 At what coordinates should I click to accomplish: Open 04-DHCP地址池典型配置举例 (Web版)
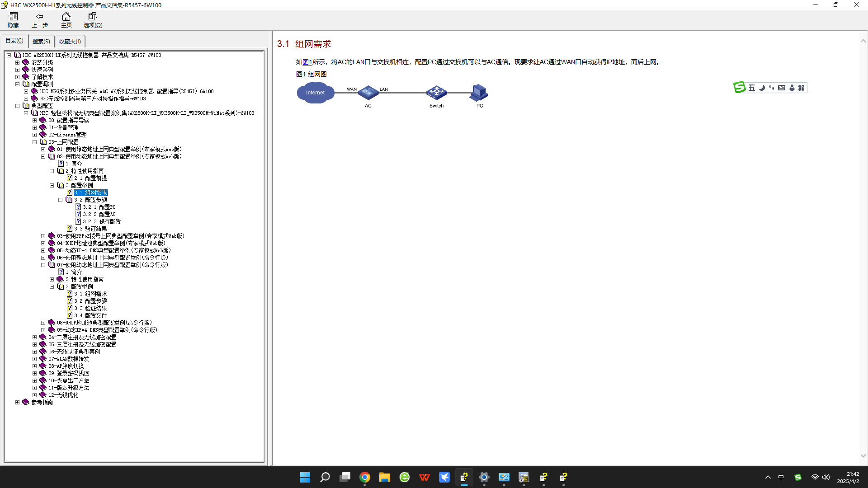coord(111,243)
